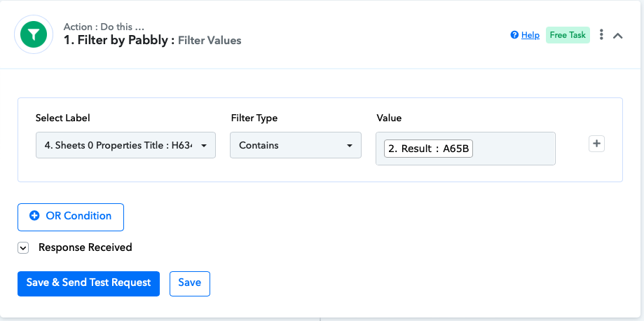The image size is (644, 321).
Task: Click the 'Select Label' heading
Action: pyautogui.click(x=63, y=118)
